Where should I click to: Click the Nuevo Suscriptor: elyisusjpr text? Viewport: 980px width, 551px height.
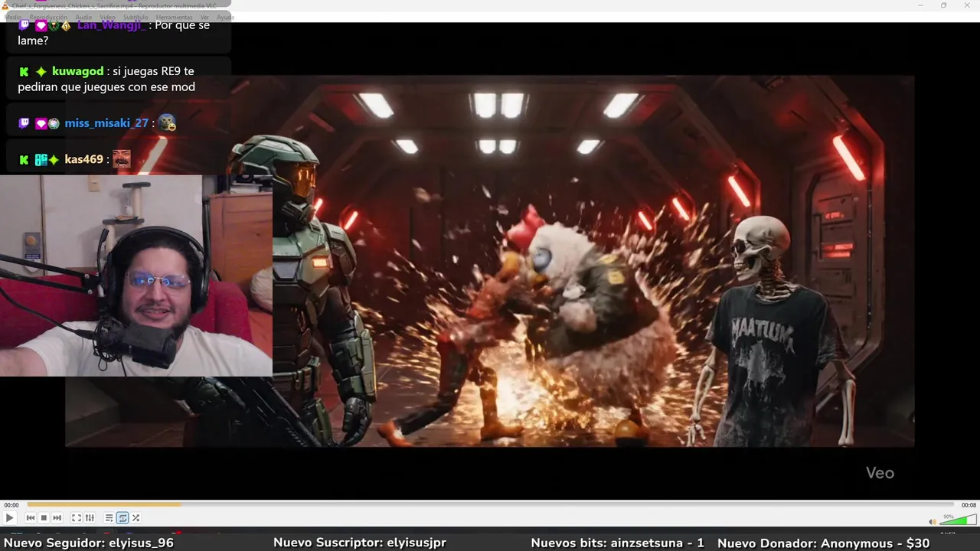359,543
